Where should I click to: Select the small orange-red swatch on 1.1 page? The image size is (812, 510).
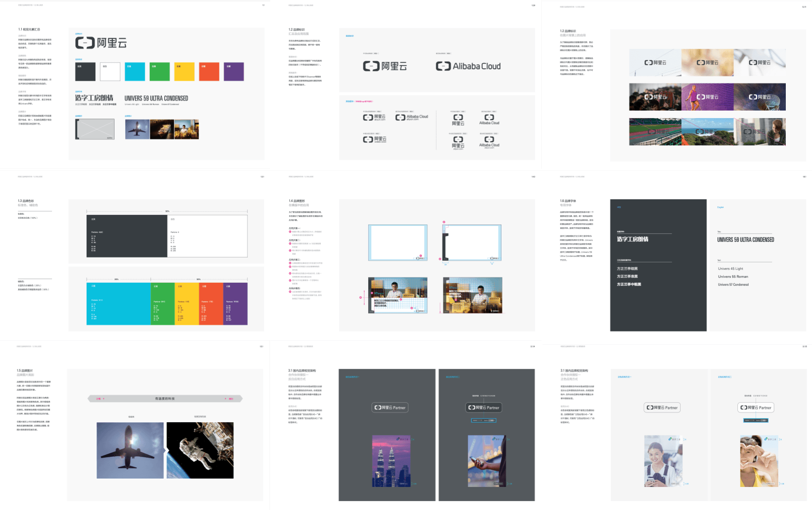tap(209, 71)
